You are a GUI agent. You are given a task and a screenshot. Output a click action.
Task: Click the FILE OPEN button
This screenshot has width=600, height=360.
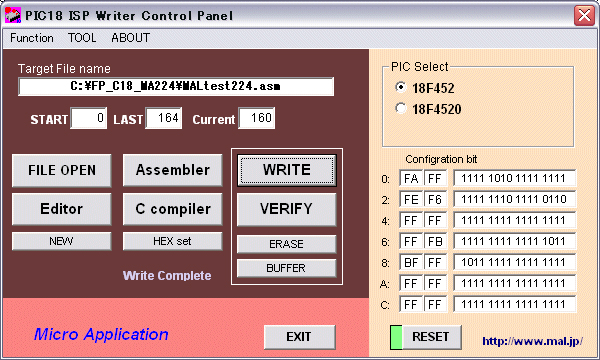[x=62, y=170]
